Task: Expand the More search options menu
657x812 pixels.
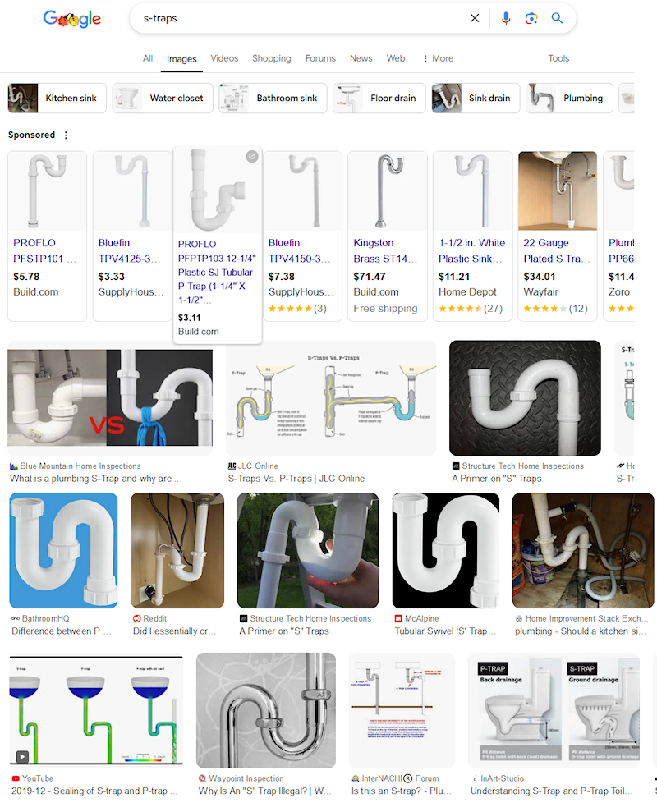Action: 438,58
